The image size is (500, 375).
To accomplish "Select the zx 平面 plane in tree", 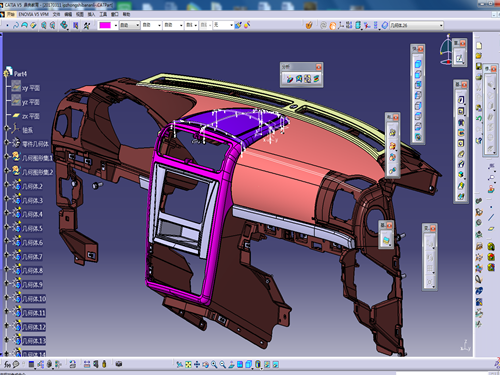I will 31,116.
